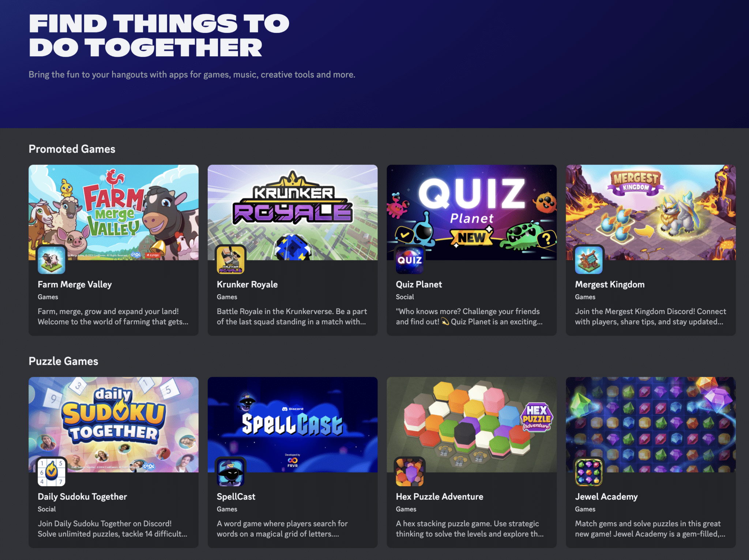Select the Hex Puzzle Adventure app icon
749x560 pixels.
[x=410, y=472]
